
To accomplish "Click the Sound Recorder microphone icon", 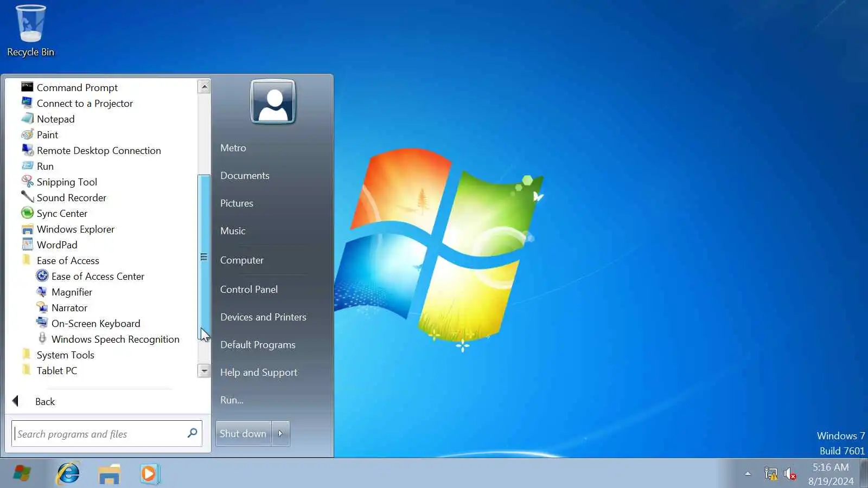I will click(27, 197).
